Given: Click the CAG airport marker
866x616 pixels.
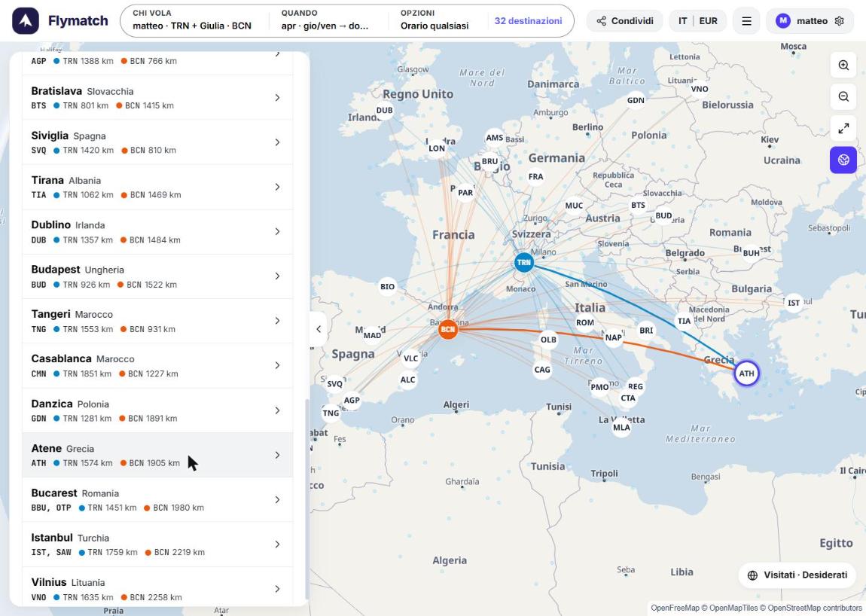Looking at the screenshot, I should tap(542, 370).
